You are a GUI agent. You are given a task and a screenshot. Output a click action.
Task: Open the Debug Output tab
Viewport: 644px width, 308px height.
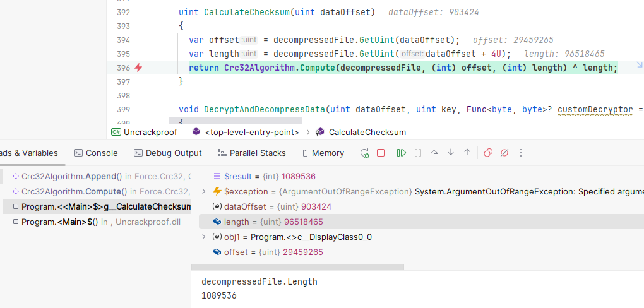point(168,153)
